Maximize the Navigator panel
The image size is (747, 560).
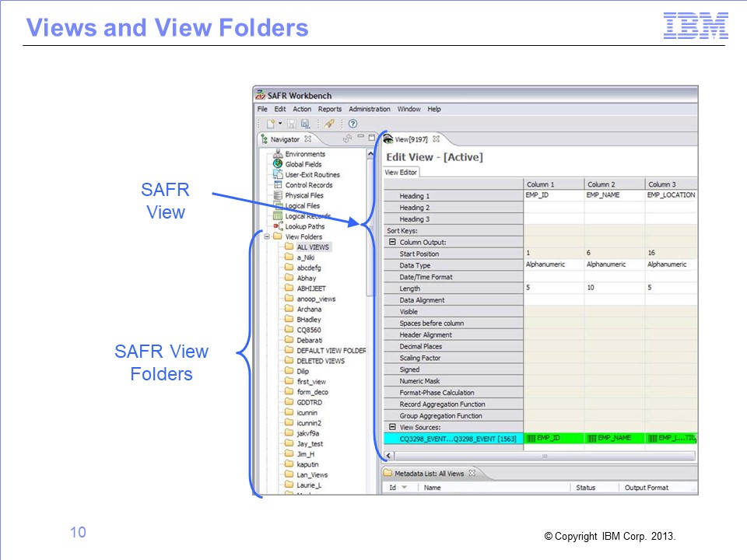(x=372, y=138)
